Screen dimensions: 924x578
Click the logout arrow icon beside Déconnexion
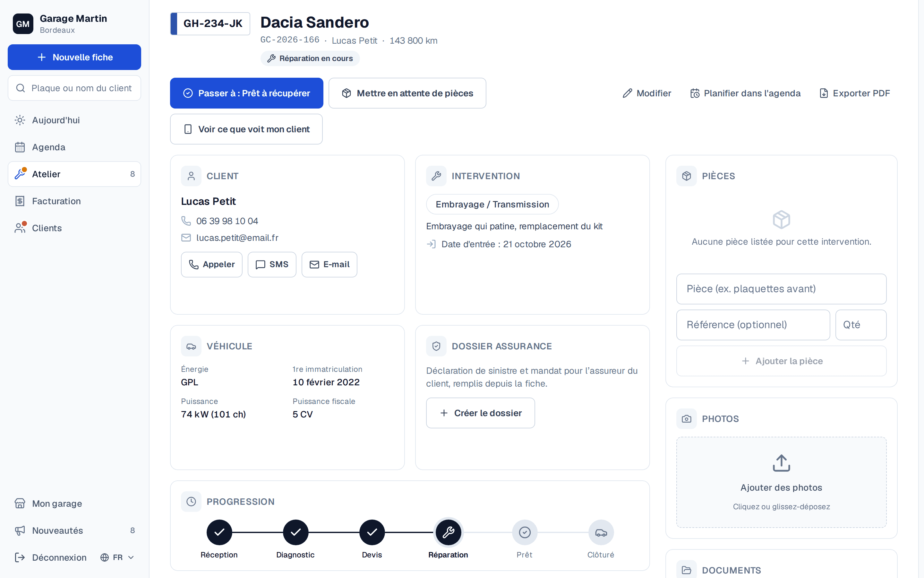20,557
